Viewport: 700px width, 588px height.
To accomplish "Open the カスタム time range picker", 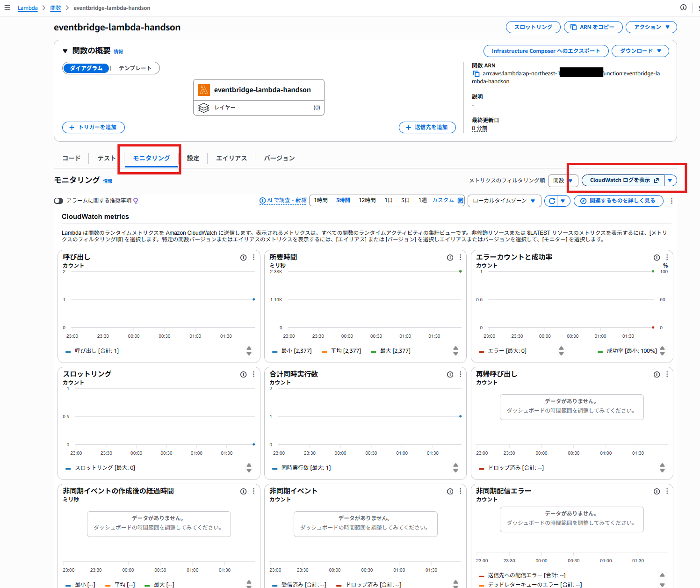I will (x=447, y=200).
